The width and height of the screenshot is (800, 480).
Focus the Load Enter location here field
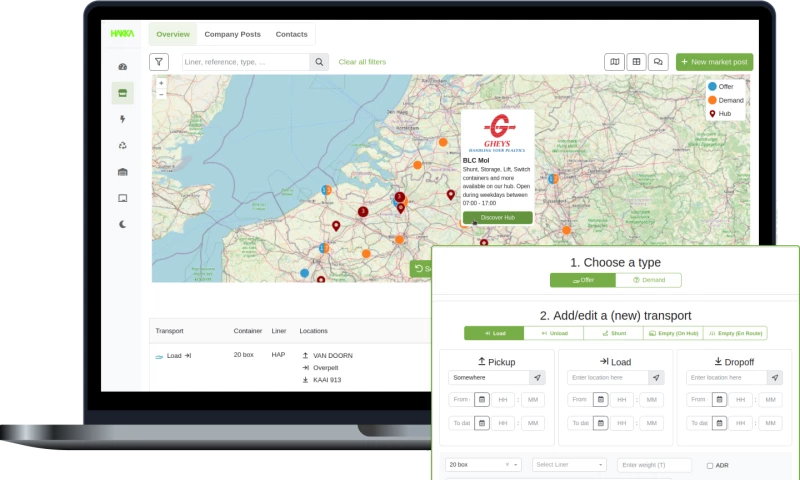coord(608,377)
